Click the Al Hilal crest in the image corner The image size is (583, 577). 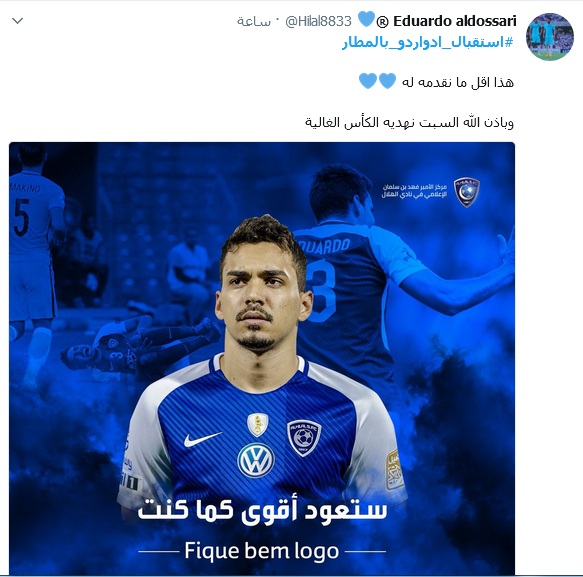click(467, 192)
